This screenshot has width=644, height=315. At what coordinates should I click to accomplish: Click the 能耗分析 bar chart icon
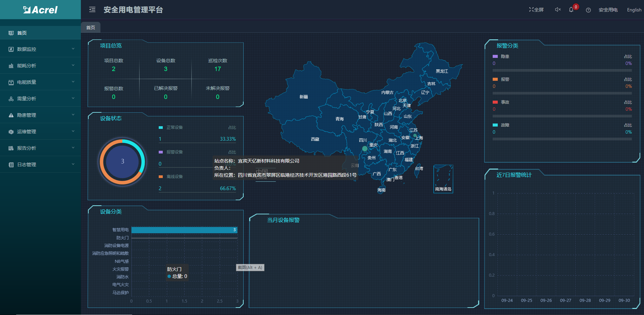click(x=11, y=66)
